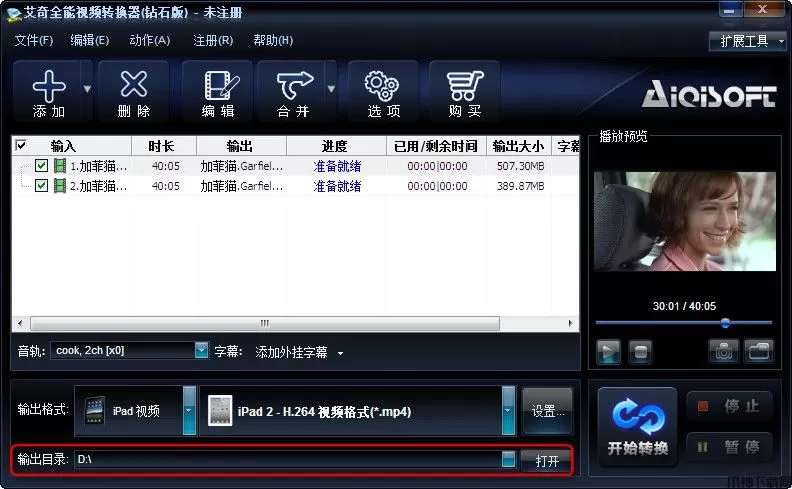Click the 停止 stop button

[x=729, y=406]
